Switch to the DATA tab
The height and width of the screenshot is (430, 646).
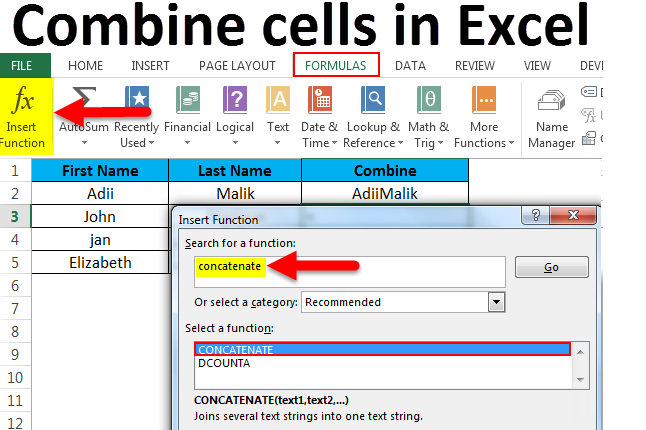coord(410,65)
